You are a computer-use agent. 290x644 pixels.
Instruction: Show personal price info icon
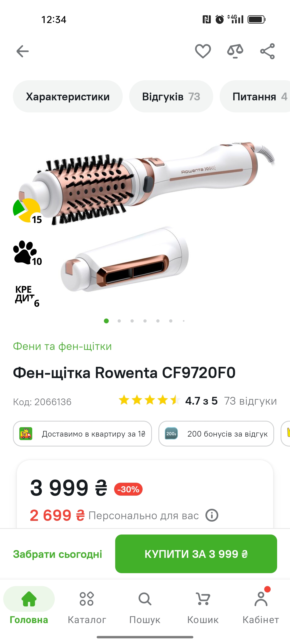pos(212,515)
